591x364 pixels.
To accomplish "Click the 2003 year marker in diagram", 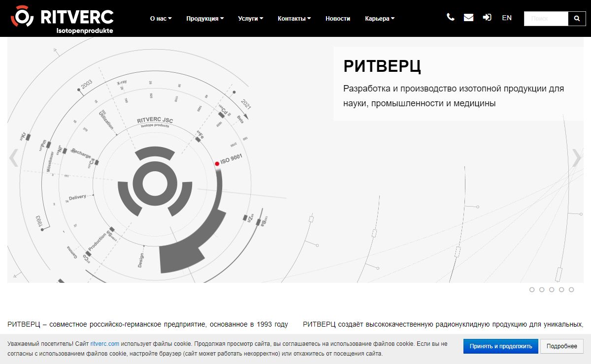I will point(86,86).
